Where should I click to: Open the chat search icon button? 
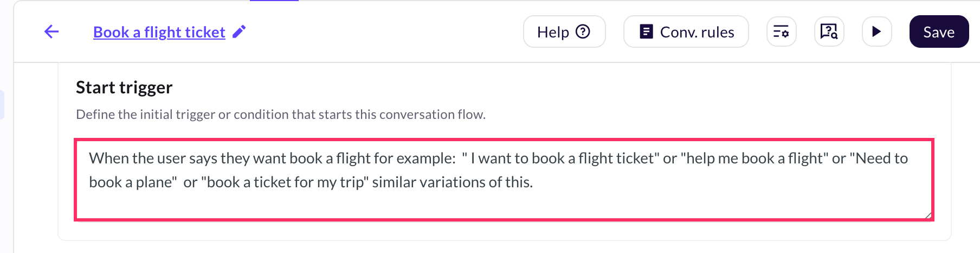[x=829, y=32]
